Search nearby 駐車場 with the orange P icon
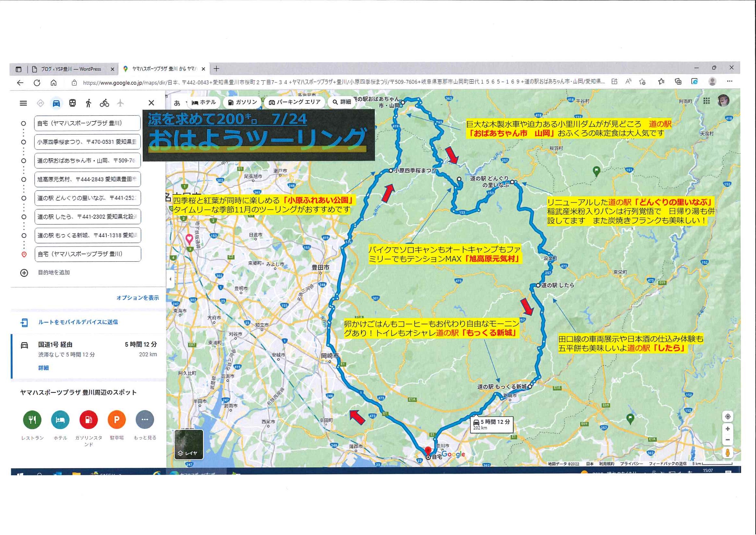This screenshot has height=535, width=756. (x=117, y=420)
